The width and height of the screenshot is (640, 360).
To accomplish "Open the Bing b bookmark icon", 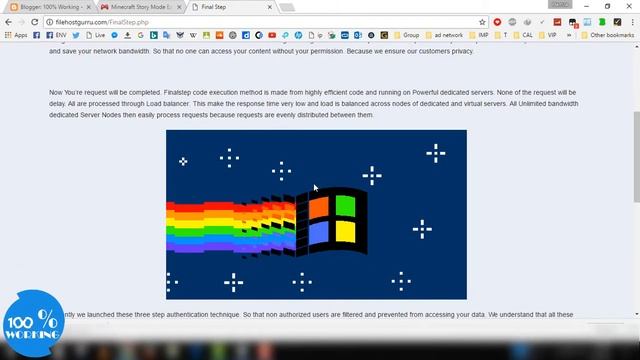I will tap(153, 36).
